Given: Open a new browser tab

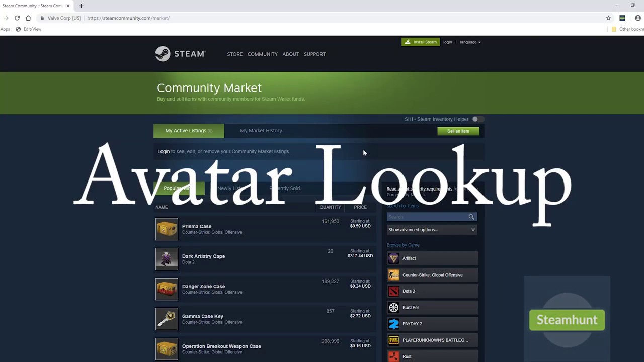Looking at the screenshot, I should [x=81, y=6].
